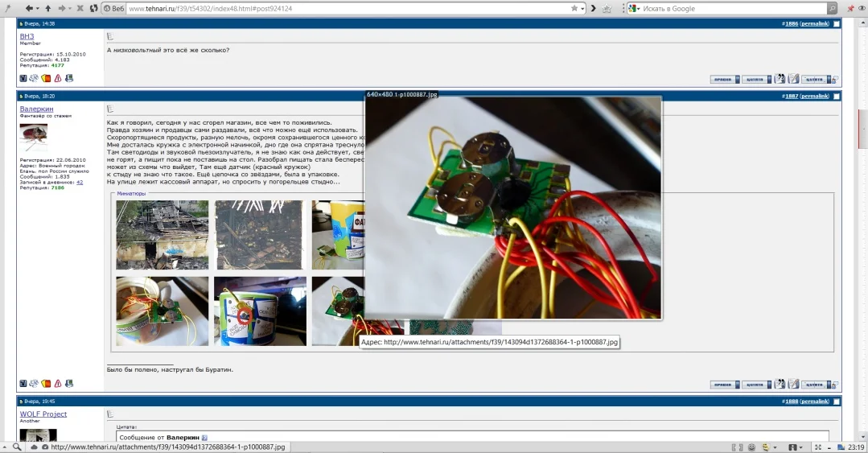Open the diary entries link '42'
This screenshot has width=868, height=453.
click(80, 182)
